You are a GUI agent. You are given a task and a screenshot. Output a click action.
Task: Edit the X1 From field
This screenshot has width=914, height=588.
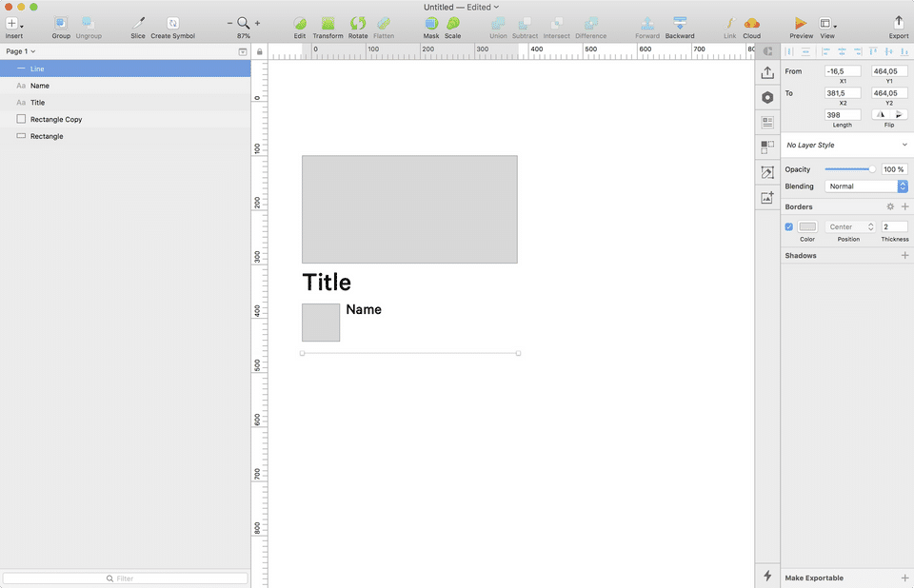coord(843,71)
